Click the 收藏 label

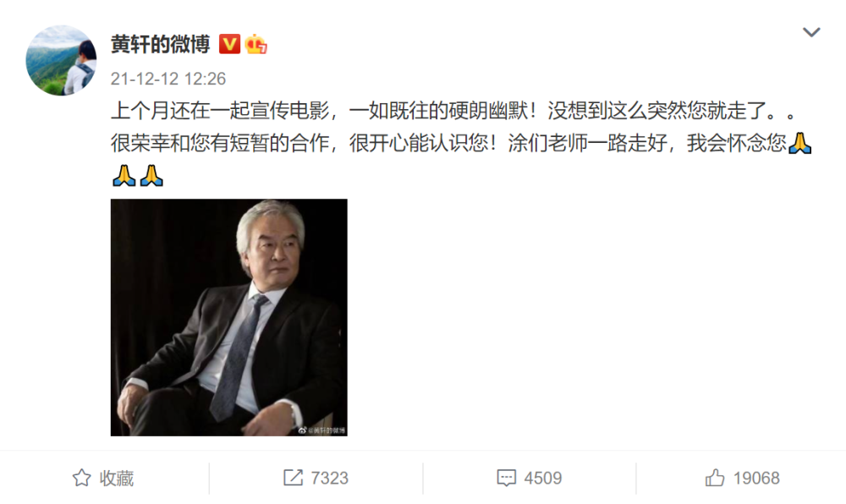tap(117, 478)
